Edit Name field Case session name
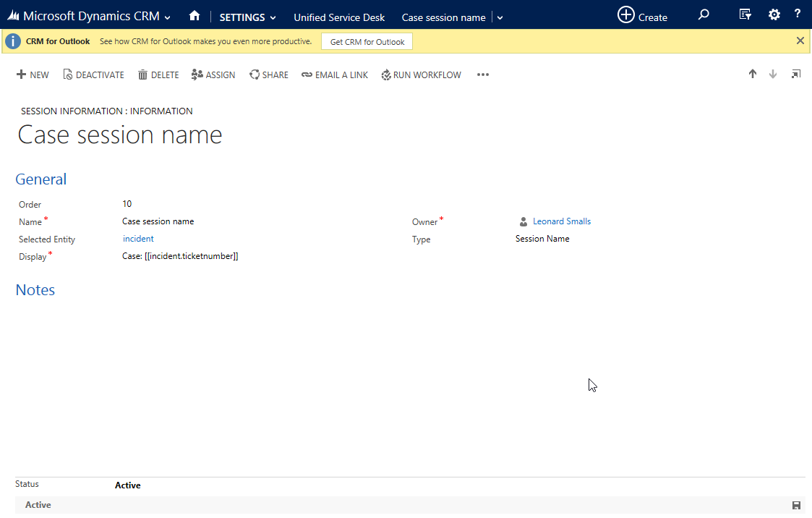The width and height of the screenshot is (812, 518). [x=158, y=221]
